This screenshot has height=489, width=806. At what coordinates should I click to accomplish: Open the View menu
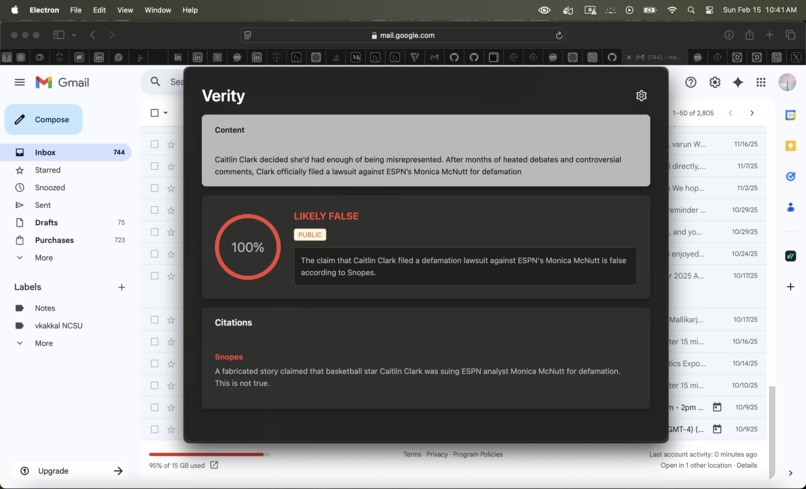tap(125, 10)
